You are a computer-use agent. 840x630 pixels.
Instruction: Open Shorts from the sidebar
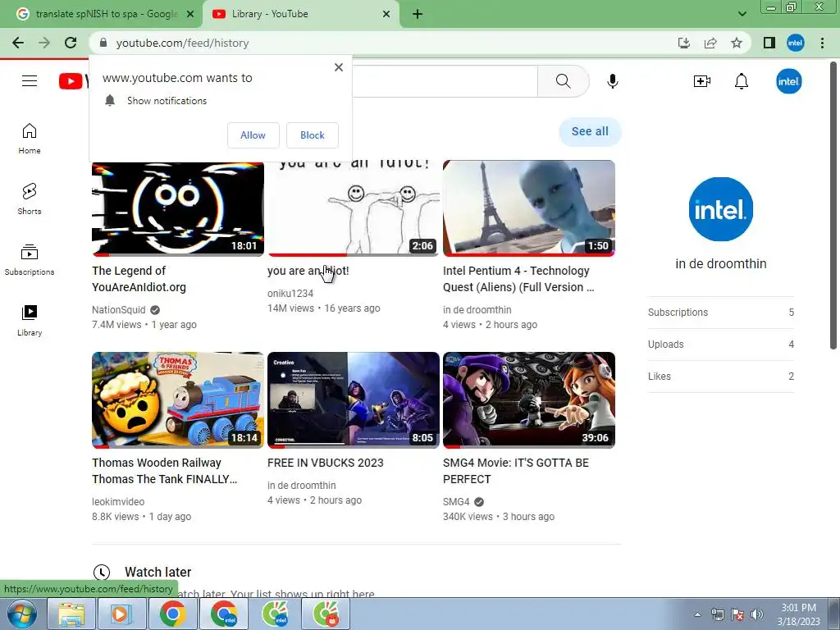[x=30, y=199]
